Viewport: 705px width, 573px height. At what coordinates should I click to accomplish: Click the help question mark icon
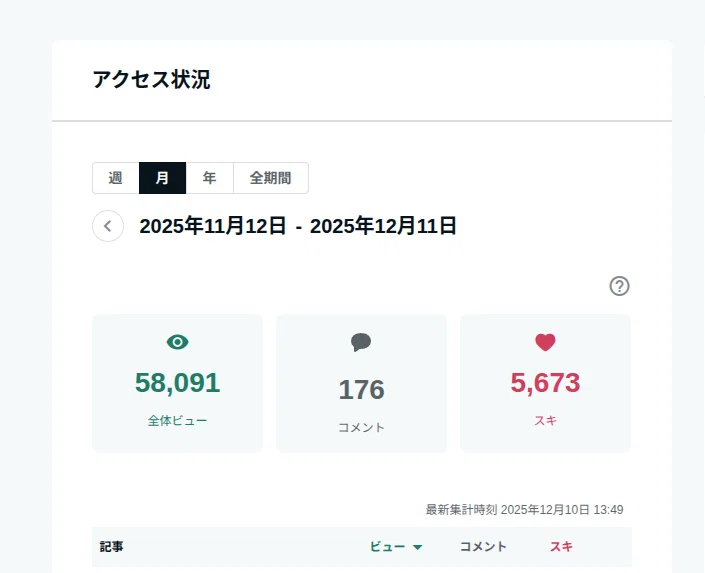pos(619,286)
